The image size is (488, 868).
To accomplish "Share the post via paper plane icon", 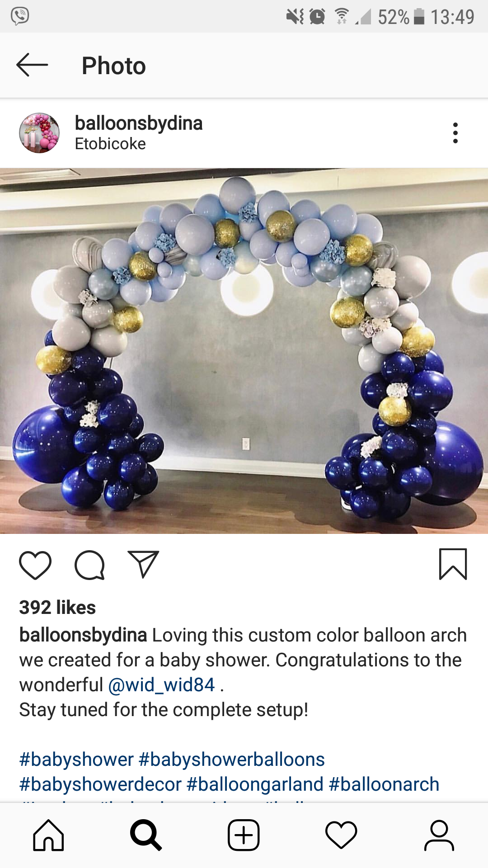I will [143, 564].
